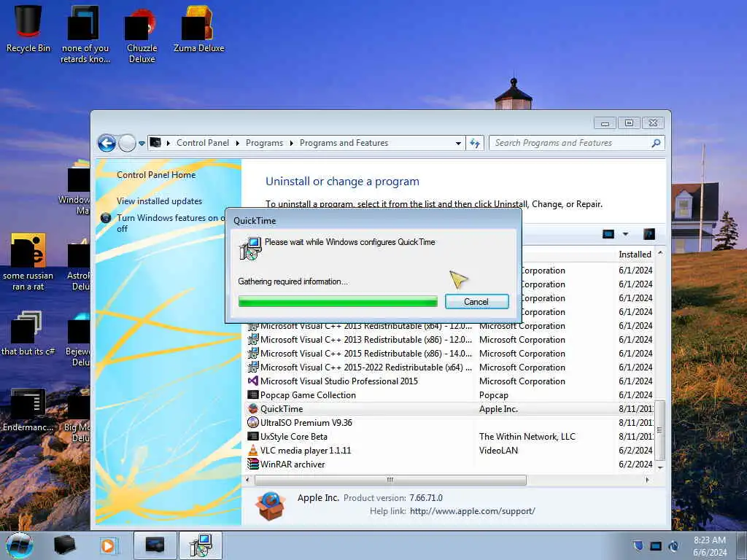This screenshot has width=747, height=560.
Task: Open Control Panel Home link
Action: (156, 175)
